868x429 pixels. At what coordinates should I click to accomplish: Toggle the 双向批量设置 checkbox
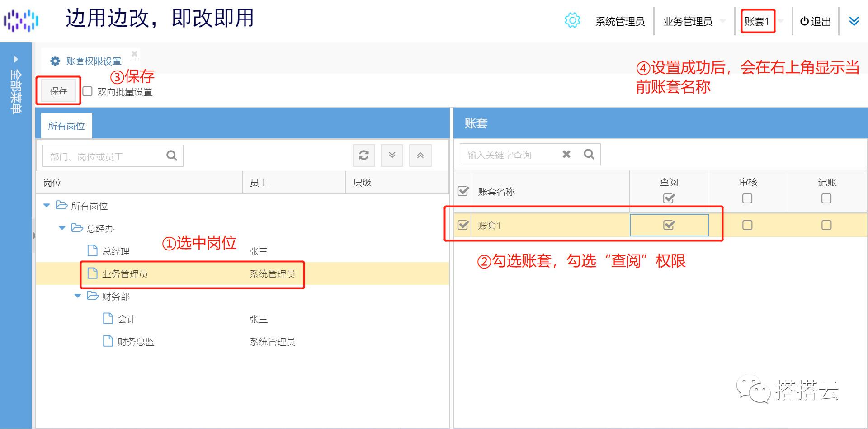pos(87,91)
